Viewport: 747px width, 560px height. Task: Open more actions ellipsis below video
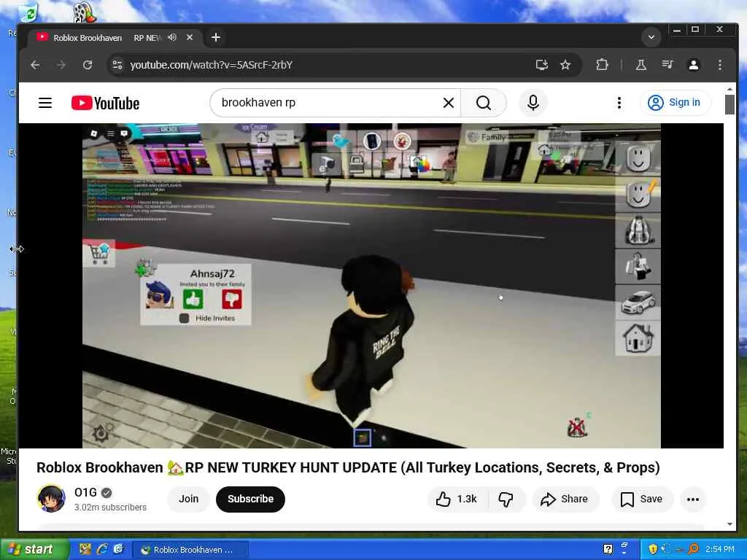[x=693, y=499]
